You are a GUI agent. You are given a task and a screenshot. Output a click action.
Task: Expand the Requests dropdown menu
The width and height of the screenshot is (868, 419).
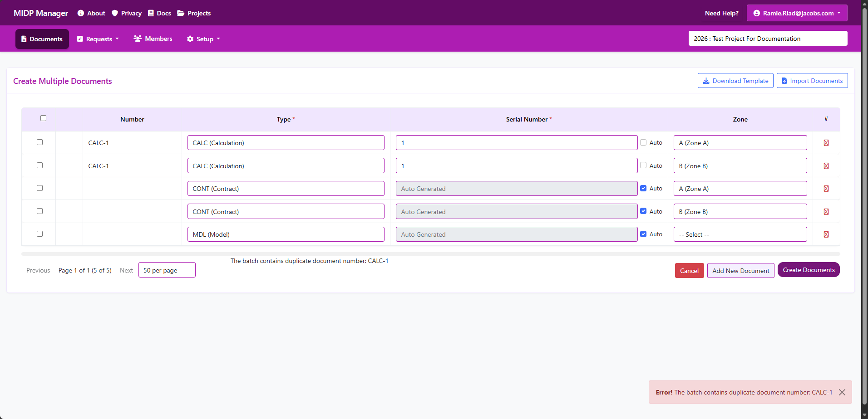[x=98, y=39]
